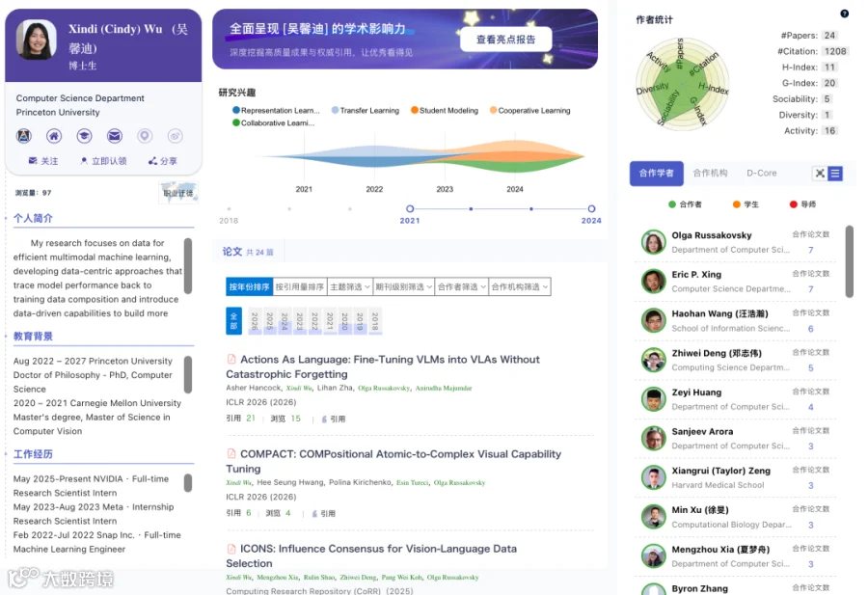The image size is (868, 595).
Task: Filter papers by year 2026
Action: click(255, 321)
